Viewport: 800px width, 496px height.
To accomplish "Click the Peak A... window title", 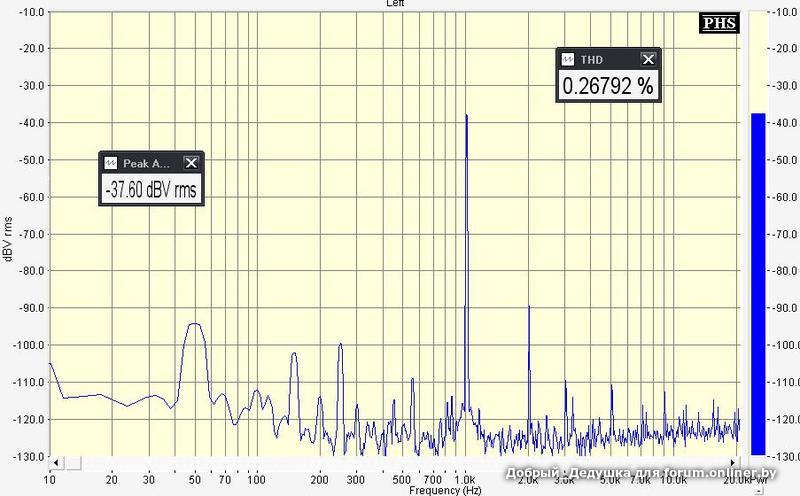I will click(x=146, y=164).
